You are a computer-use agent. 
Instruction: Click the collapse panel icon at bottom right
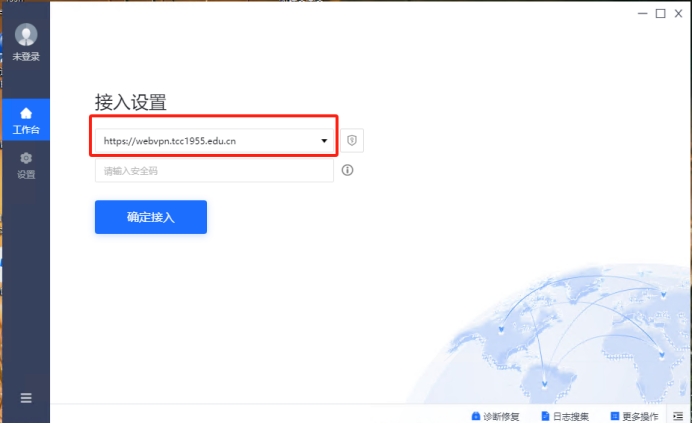point(679,416)
